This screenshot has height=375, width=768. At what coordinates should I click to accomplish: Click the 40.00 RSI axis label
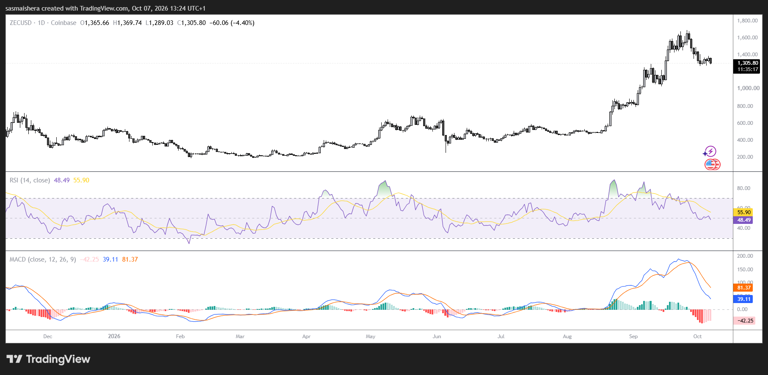point(743,228)
